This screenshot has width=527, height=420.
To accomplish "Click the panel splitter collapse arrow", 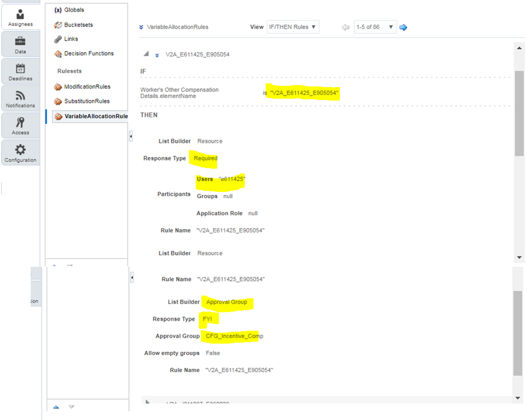I will 131,136.
